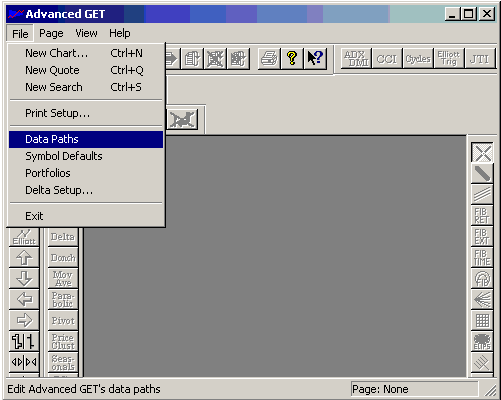Choose the FIB RET retracement tool
The width and height of the screenshot is (501, 400).
click(x=482, y=216)
